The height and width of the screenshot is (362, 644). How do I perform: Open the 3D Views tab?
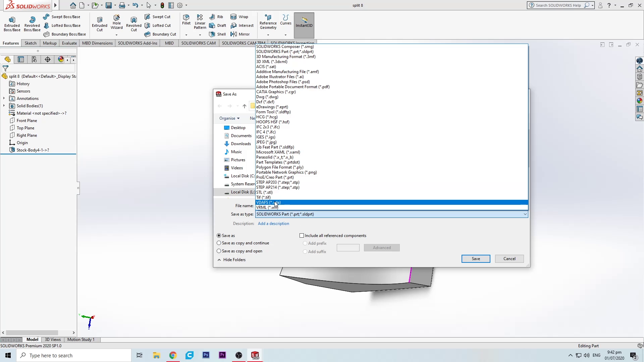[x=53, y=340]
